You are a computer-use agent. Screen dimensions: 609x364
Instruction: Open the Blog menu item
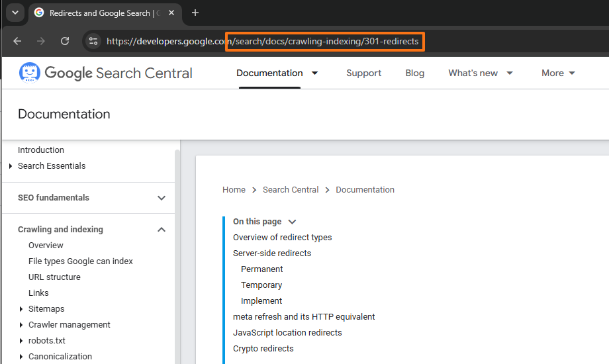click(x=415, y=73)
